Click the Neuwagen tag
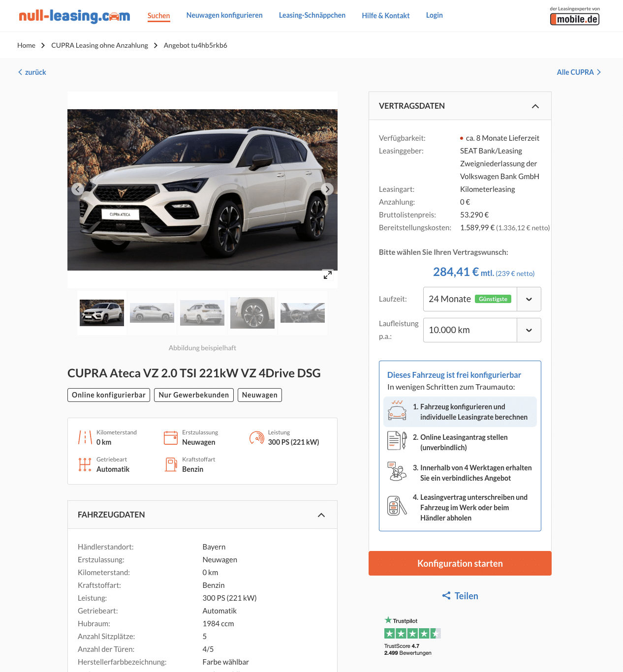The height and width of the screenshot is (672, 623). click(260, 395)
